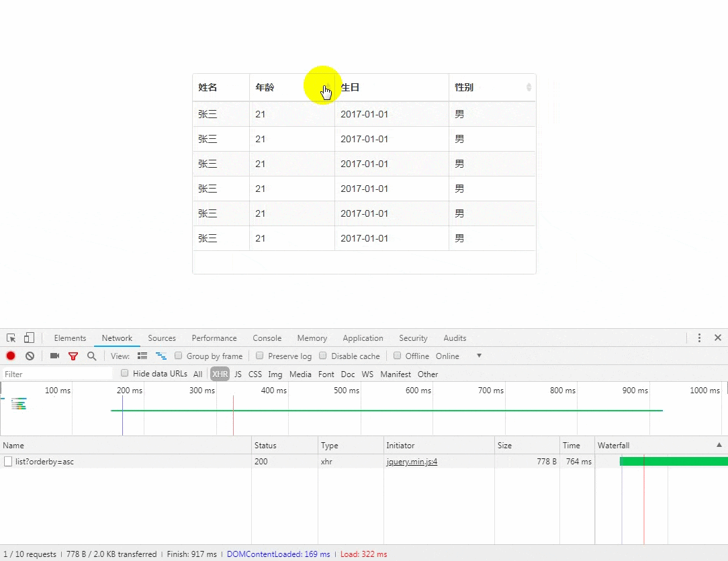Toggle the red filter funnel icon
728x561 pixels.
pos(73,356)
